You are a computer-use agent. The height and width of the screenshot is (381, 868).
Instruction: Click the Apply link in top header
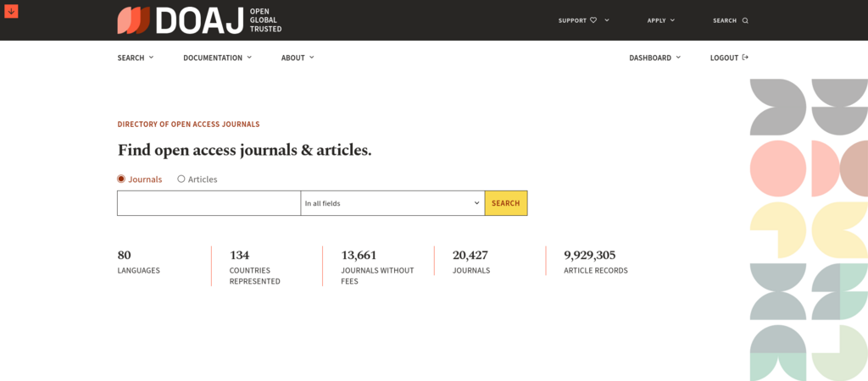coord(656,20)
